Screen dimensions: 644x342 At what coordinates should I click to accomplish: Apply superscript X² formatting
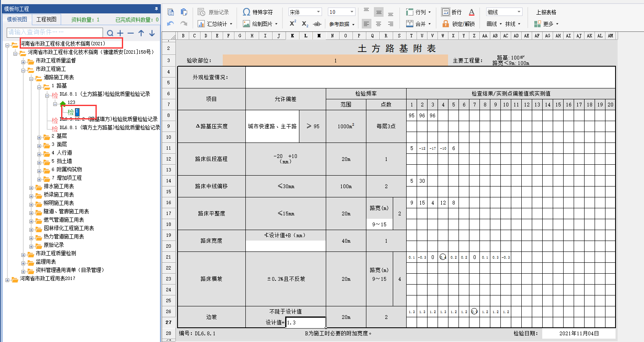pyautogui.click(x=293, y=24)
